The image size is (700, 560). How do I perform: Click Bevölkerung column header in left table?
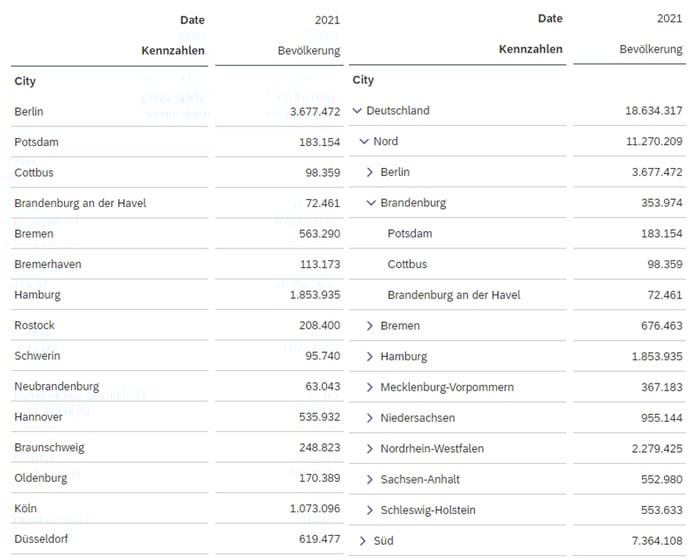point(309,51)
